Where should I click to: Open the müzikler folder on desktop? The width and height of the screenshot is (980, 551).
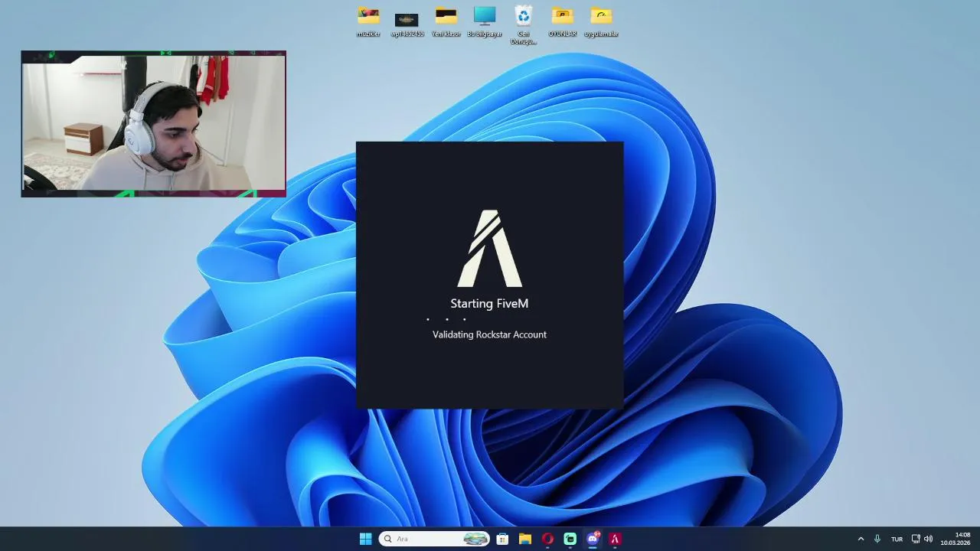click(368, 21)
